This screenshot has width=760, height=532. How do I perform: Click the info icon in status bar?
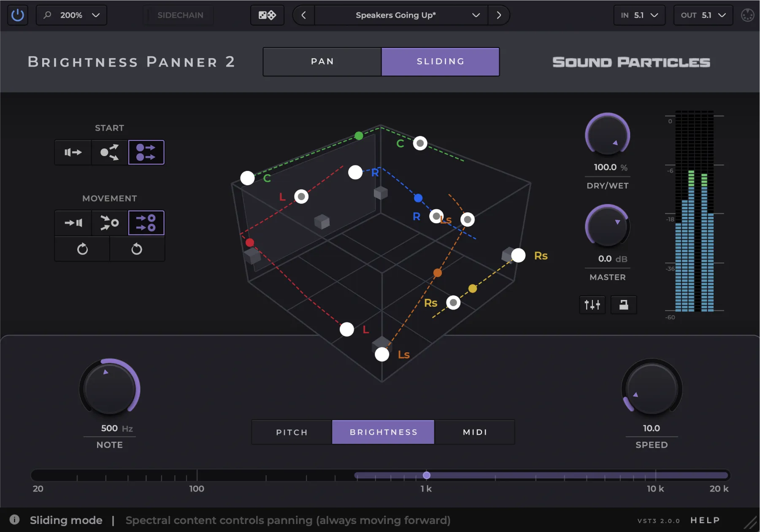(14, 520)
